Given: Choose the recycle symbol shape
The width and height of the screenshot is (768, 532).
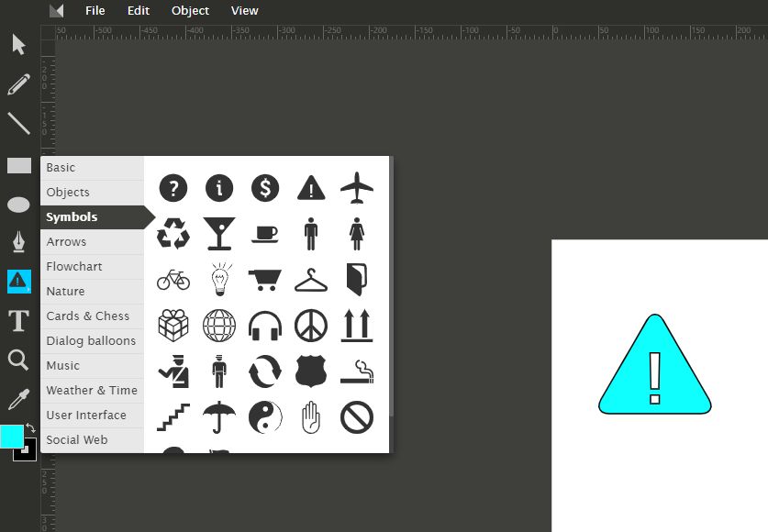Looking at the screenshot, I should pos(173,233).
